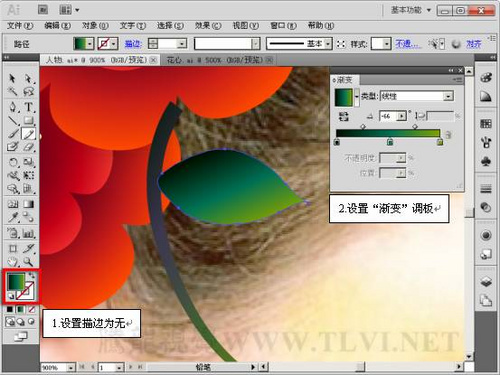Select the Type tool
500x375 pixels.
(29, 107)
